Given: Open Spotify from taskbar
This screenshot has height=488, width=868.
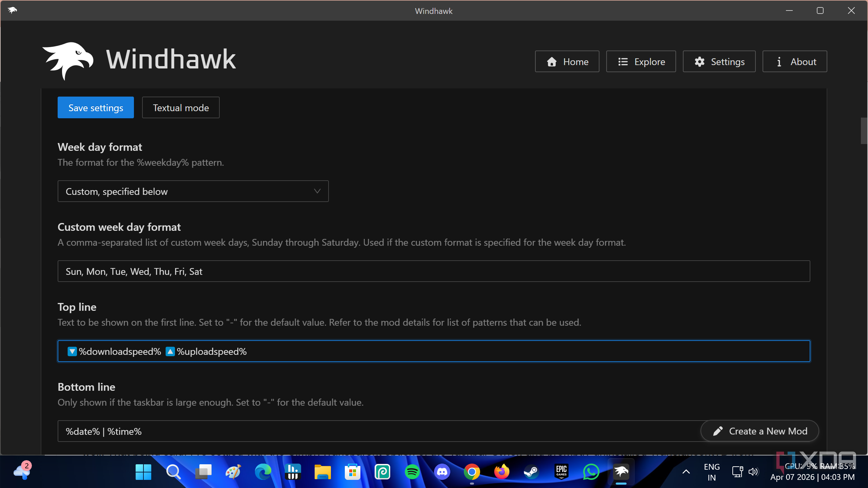Looking at the screenshot, I should 412,472.
